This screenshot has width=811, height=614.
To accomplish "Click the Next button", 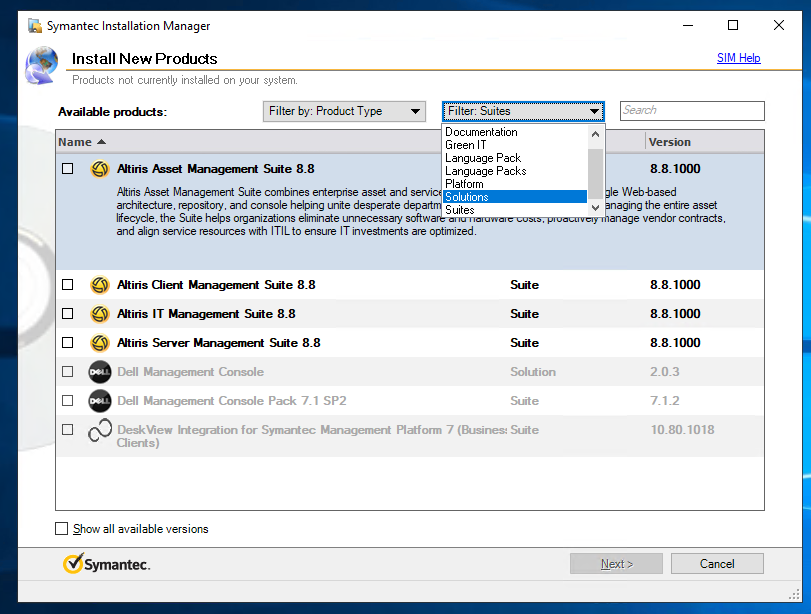I will click(x=616, y=563).
